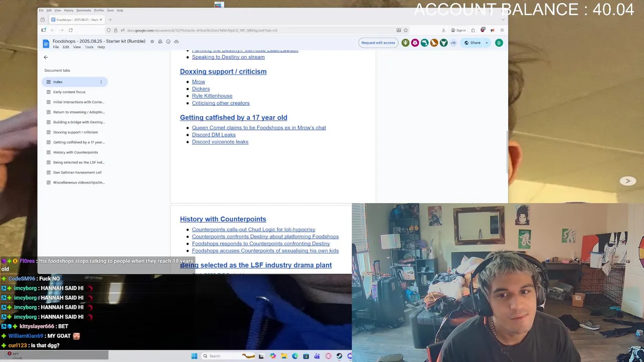Open Copilot from the taskbar
The height and width of the screenshot is (362, 644).
(273, 356)
